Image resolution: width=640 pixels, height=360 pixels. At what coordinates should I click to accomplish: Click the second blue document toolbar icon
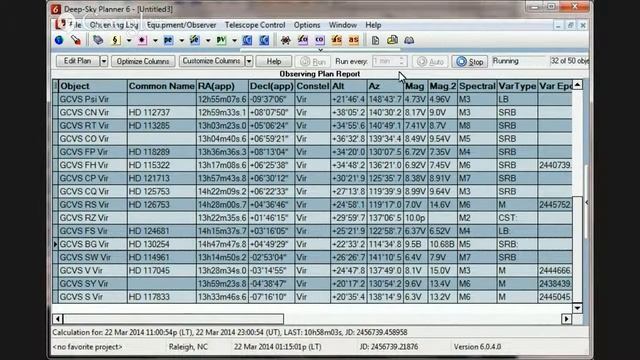point(264,40)
